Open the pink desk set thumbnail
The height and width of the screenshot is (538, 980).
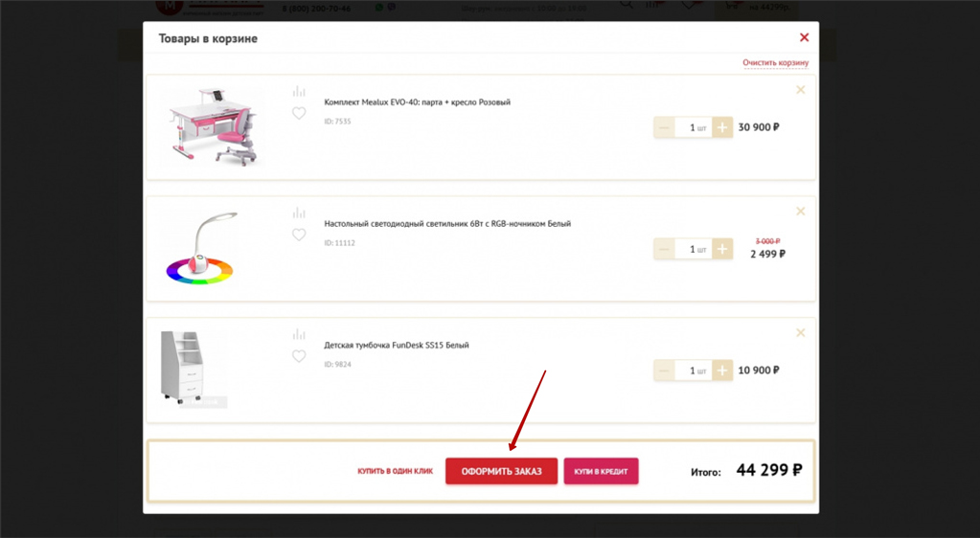(x=212, y=127)
